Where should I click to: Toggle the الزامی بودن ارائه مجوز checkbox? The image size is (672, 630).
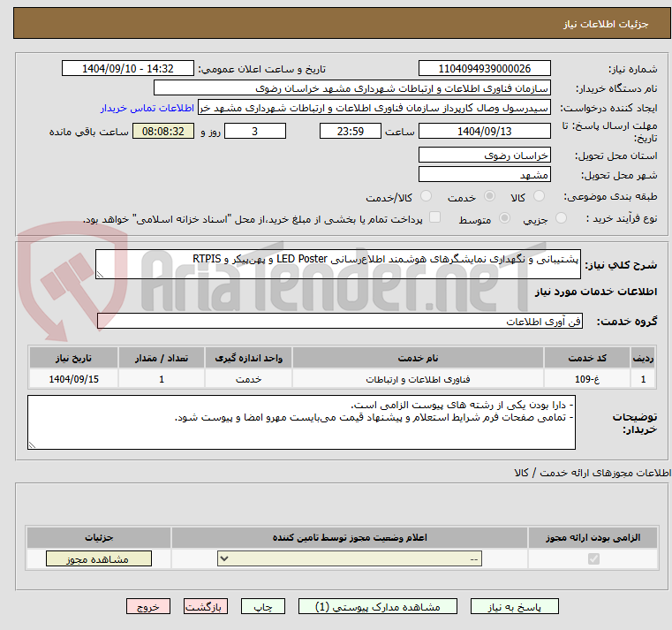[593, 559]
